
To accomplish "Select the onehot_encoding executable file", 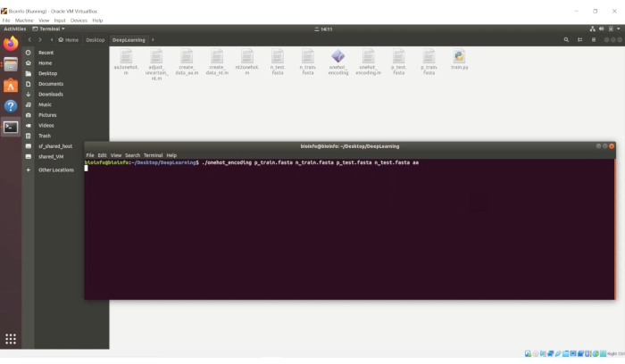I will (338, 62).
